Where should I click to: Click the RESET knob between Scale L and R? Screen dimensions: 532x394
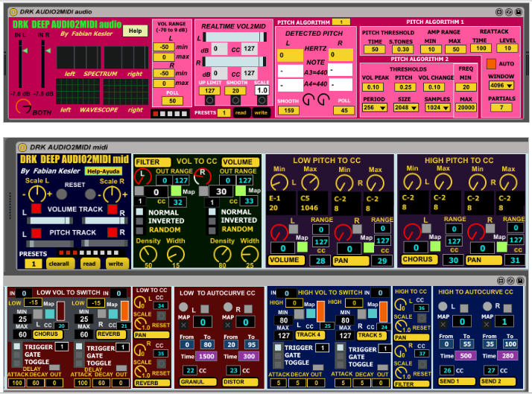[73, 194]
